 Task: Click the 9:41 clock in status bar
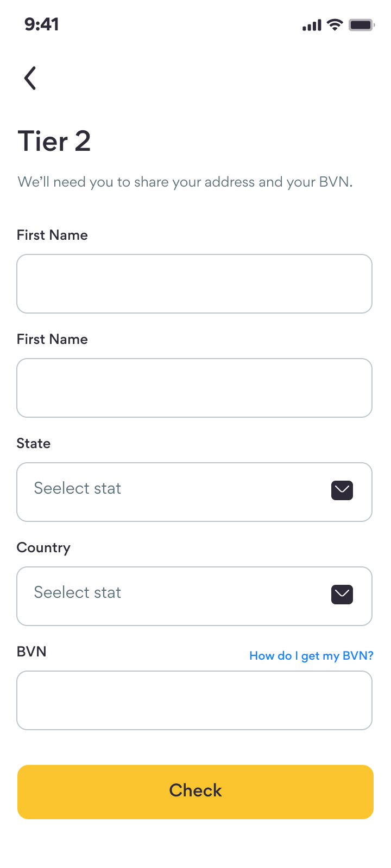tap(42, 24)
